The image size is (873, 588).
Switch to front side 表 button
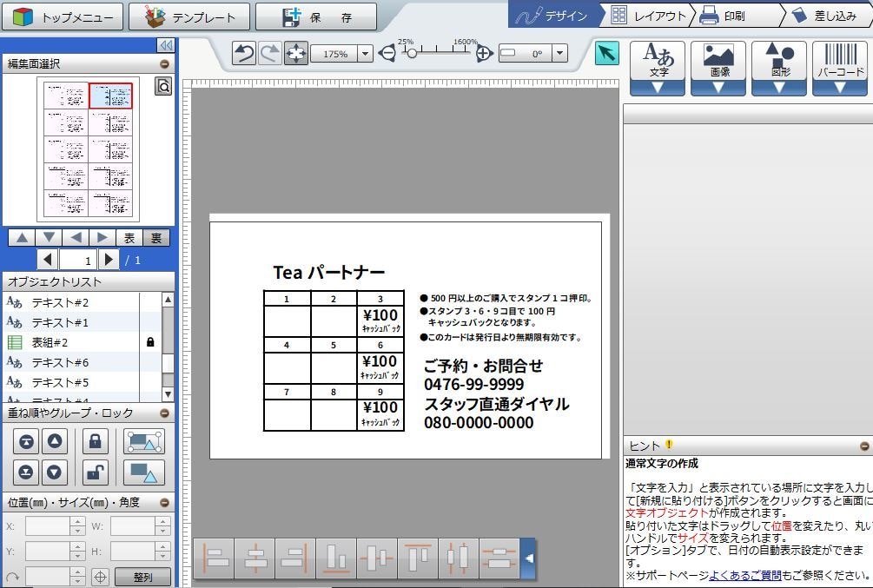pyautogui.click(x=129, y=238)
